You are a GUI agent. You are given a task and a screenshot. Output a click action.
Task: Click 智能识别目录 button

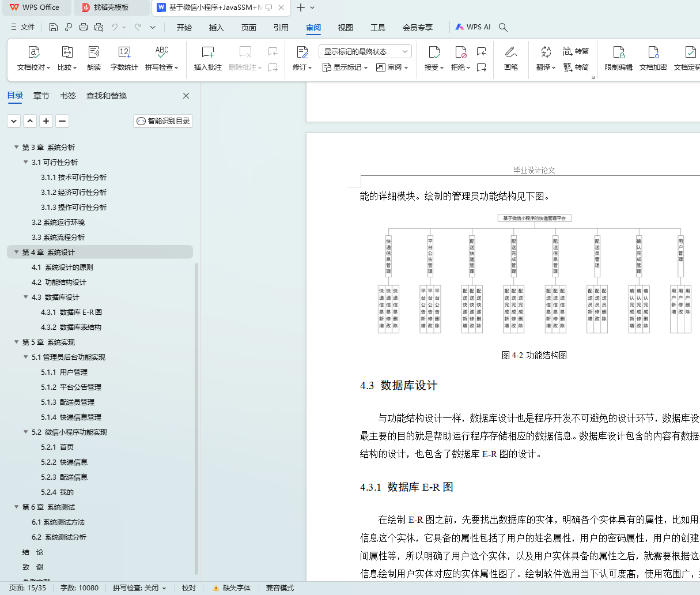[163, 121]
